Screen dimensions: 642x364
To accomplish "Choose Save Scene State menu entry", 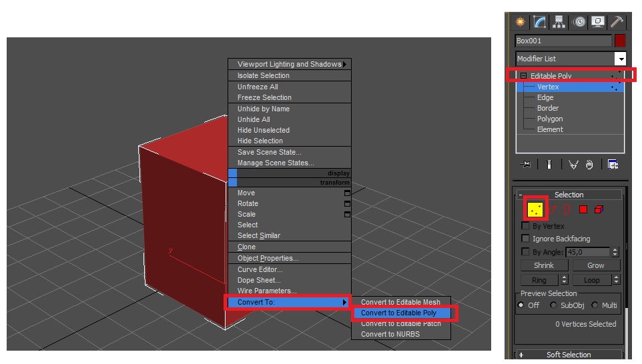I will click(x=290, y=152).
